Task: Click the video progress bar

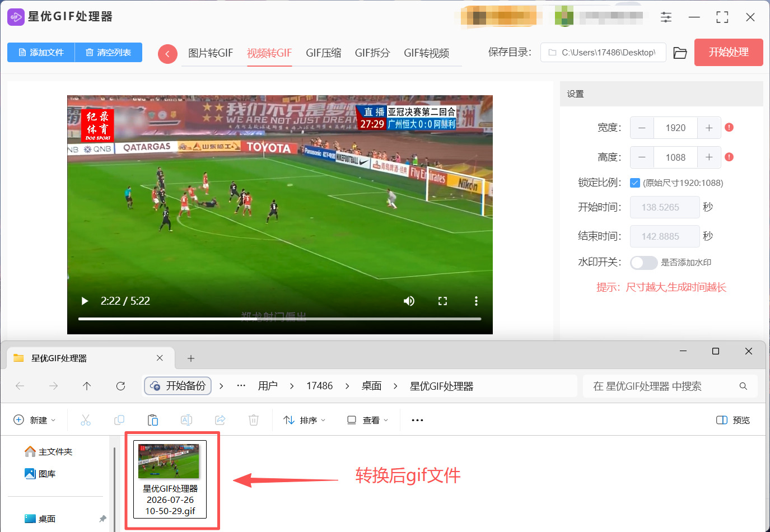Action: [x=280, y=319]
